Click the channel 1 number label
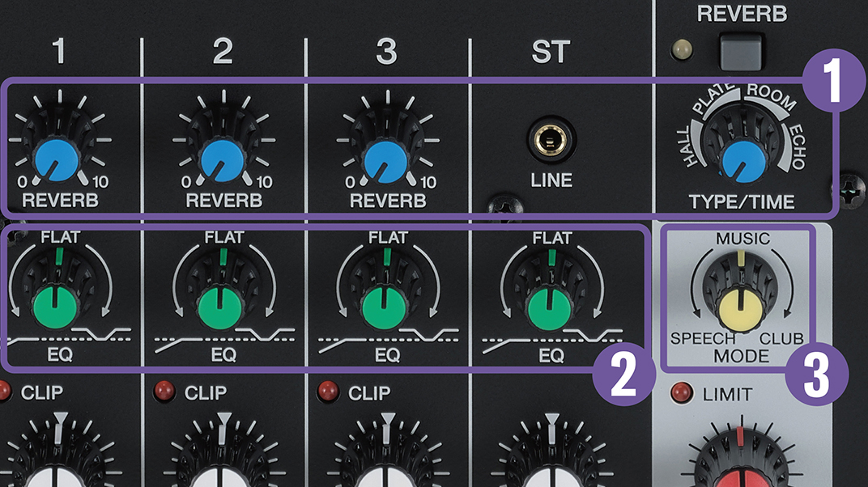 [x=58, y=51]
